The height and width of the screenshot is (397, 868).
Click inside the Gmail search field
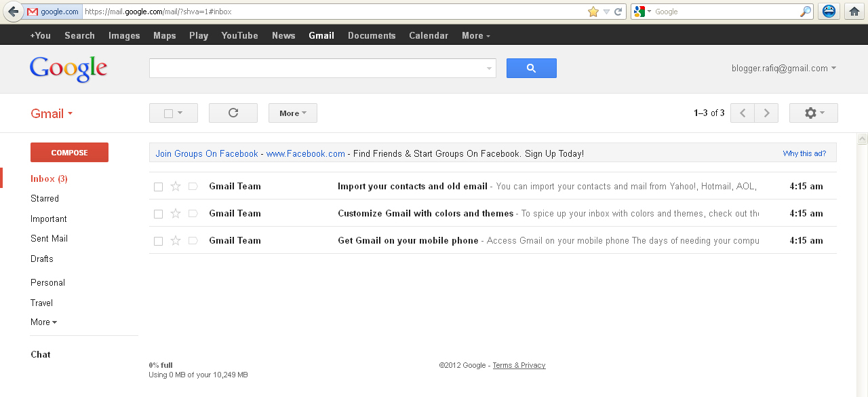coord(319,68)
